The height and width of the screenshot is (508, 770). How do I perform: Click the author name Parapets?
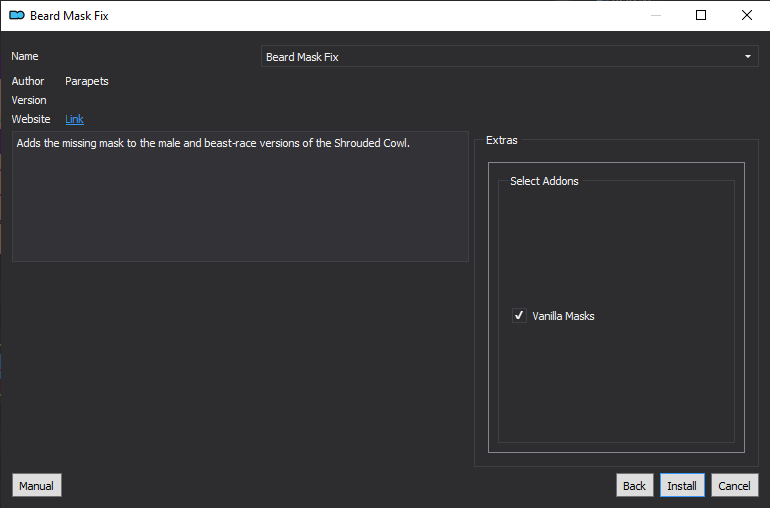click(x=87, y=81)
